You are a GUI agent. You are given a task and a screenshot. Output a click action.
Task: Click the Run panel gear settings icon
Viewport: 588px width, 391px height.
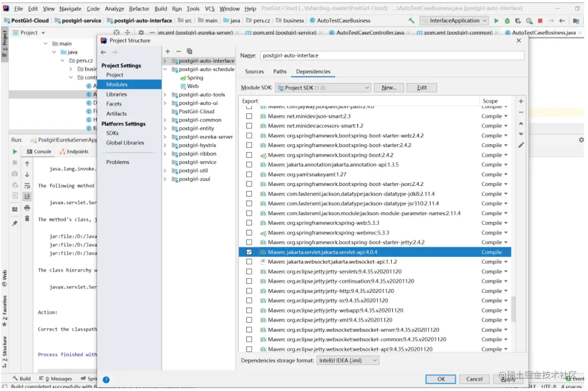pyautogui.click(x=581, y=140)
